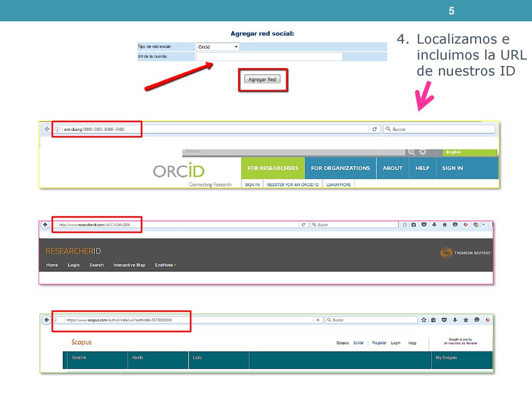Viewport: 532px width, 399px height.
Task: Click SIGN IN sub-link under For Researchers
Action: [x=252, y=184]
